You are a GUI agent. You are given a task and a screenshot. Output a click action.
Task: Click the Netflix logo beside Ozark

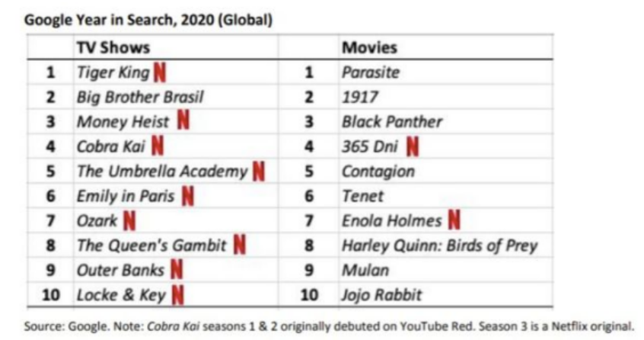[129, 221]
